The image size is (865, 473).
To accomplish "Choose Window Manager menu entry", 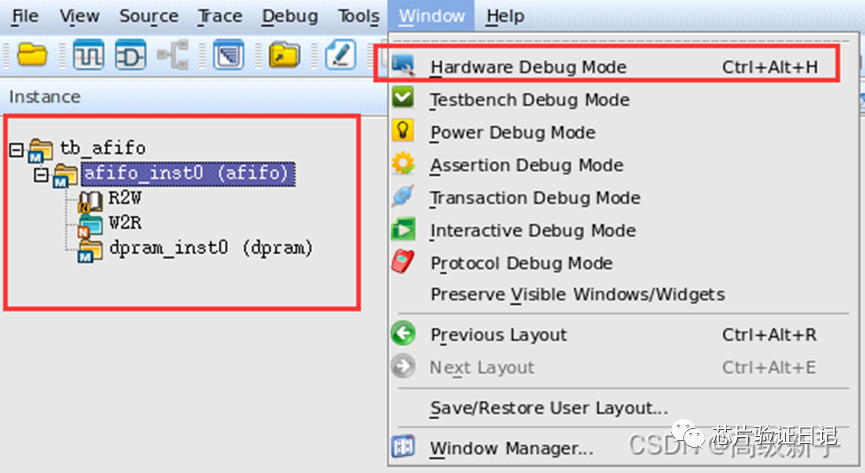I will [x=623, y=448].
